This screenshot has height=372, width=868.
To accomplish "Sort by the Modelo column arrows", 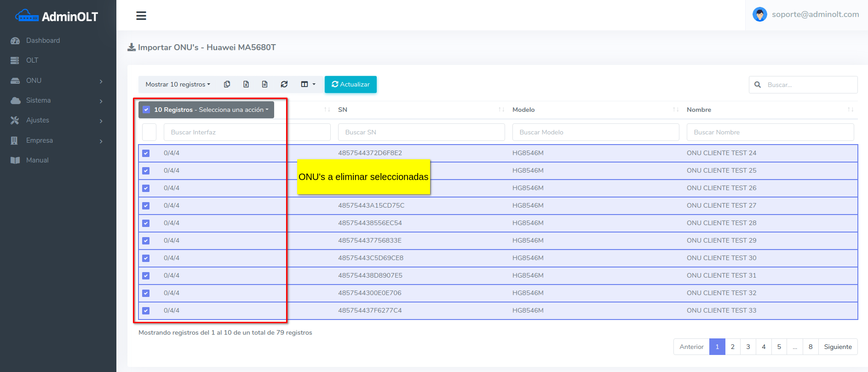I will [675, 110].
